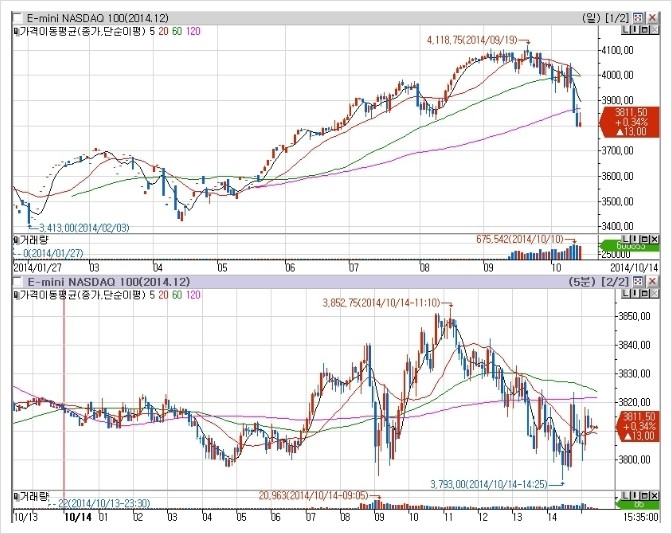Viewport: 672px width, 534px height.
Task: Click the daily chart title E-mini NASDAQ 100(2014.12)
Action: pyautogui.click(x=98, y=18)
